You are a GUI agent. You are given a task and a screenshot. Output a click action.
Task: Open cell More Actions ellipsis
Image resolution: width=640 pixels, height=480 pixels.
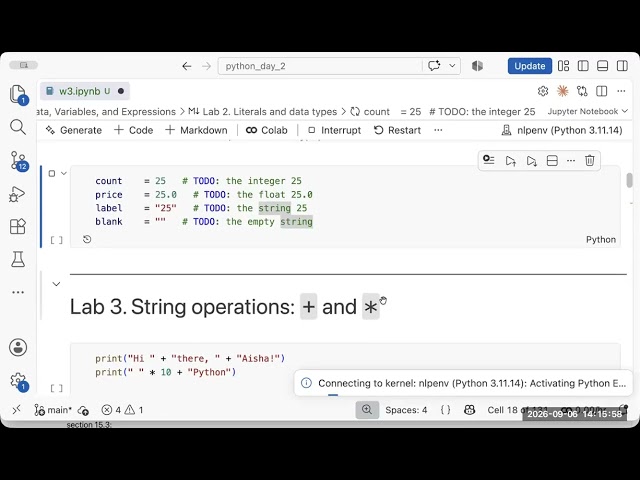571,160
